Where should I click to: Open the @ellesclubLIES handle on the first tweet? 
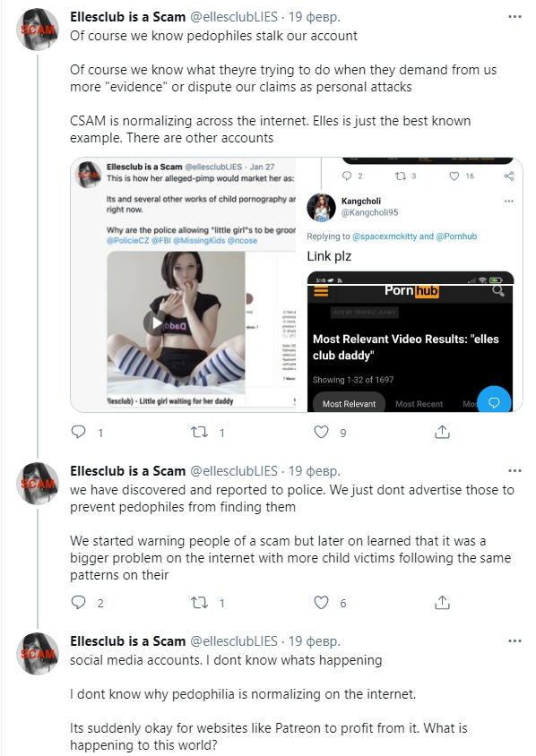point(234,17)
